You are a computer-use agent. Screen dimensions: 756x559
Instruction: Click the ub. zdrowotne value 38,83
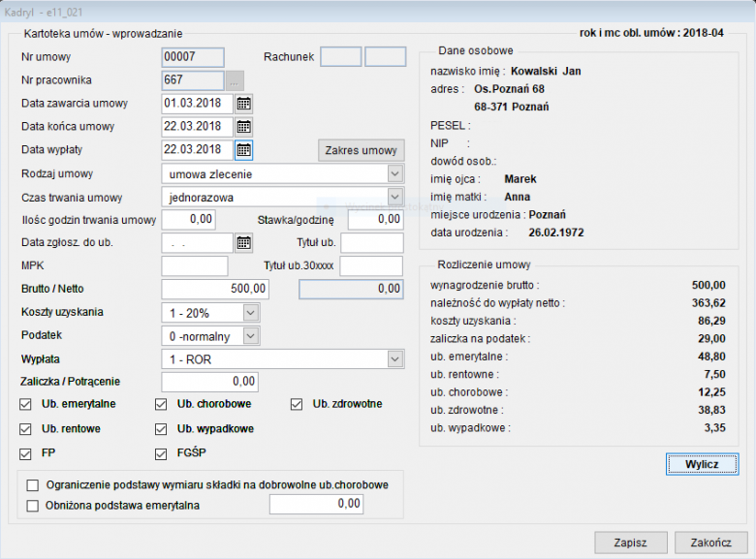point(711,410)
